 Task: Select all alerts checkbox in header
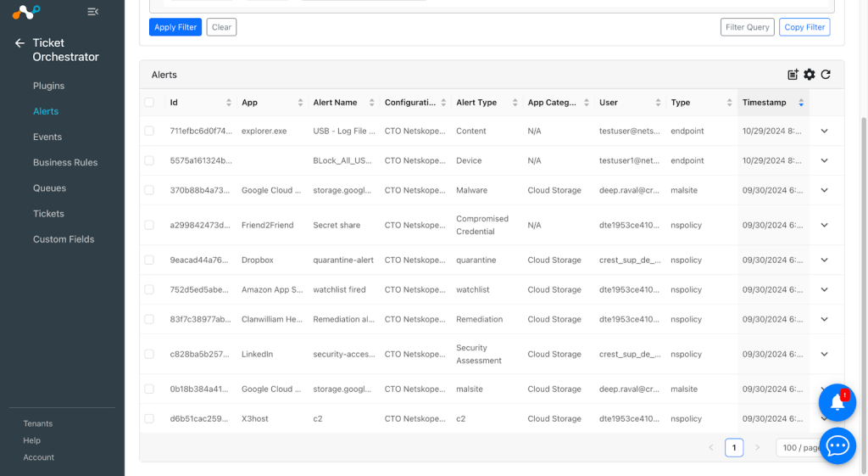tap(149, 102)
